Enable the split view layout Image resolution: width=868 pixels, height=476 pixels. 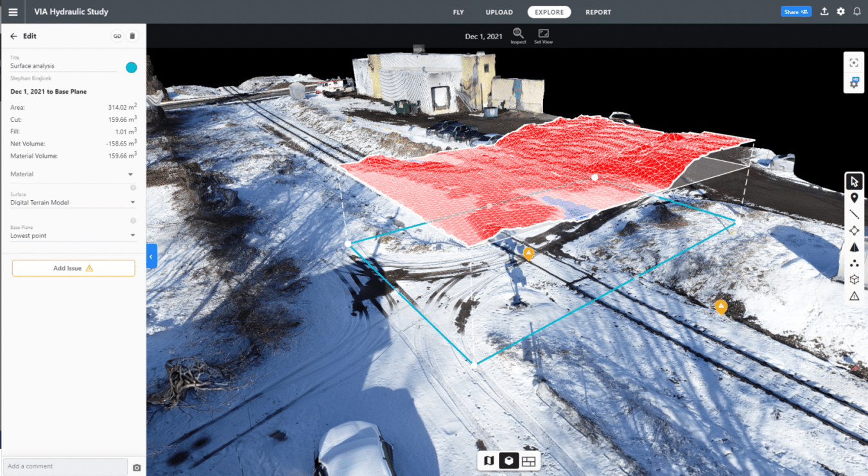point(529,461)
